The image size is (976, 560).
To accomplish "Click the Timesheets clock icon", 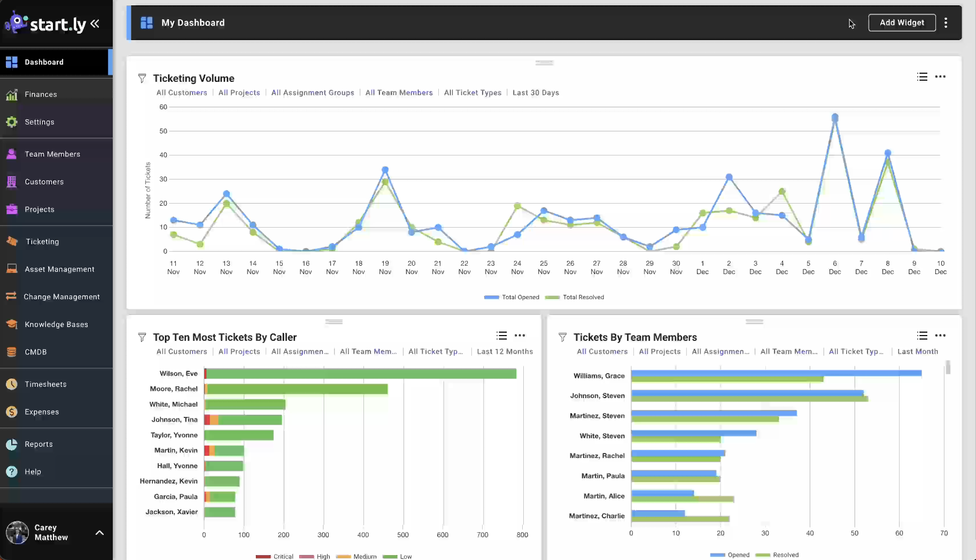I will point(11,384).
